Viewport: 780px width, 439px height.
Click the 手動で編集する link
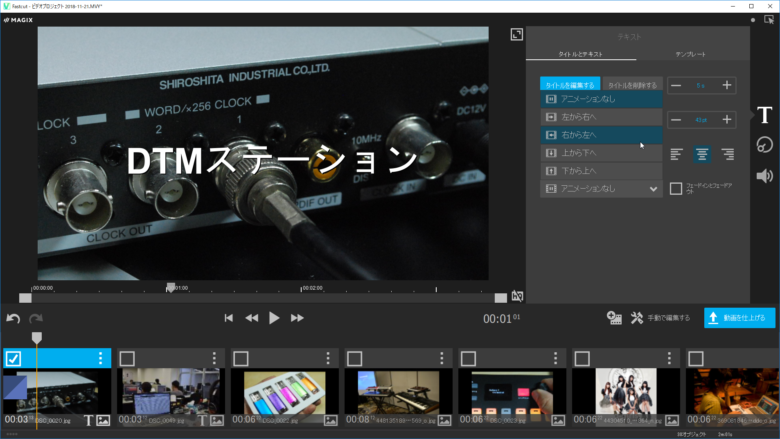coord(669,318)
